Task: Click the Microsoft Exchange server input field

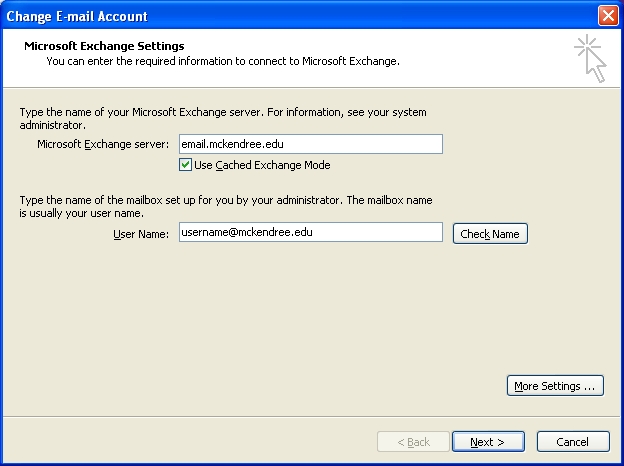Action: [310, 144]
